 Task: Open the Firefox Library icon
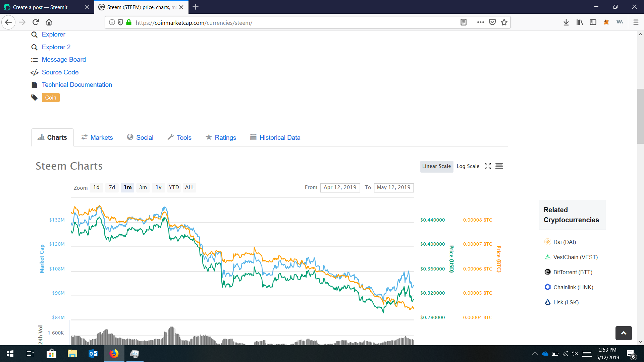tap(580, 22)
